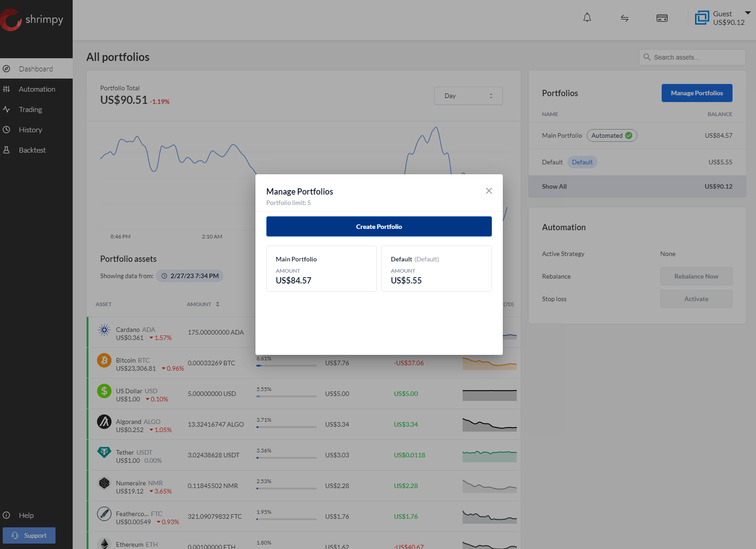This screenshot has width=756, height=549.
Task: Click the Backtest flask icon
Action: [x=6, y=150]
